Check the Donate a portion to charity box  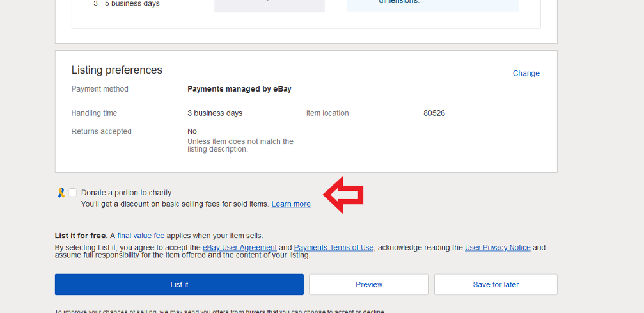click(x=73, y=193)
